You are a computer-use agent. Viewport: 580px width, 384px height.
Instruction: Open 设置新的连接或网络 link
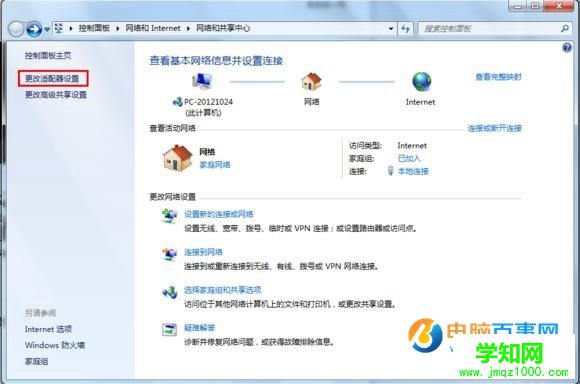[x=219, y=214]
